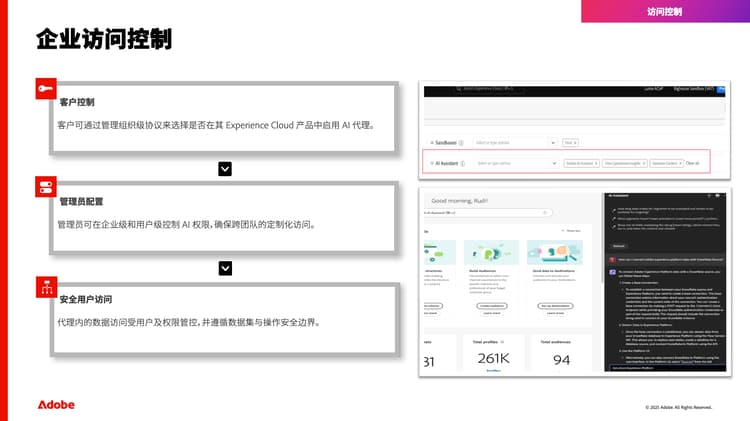The width and height of the screenshot is (750, 421).
Task: Click the Adobe logo at the bottom left
Action: coord(56,405)
